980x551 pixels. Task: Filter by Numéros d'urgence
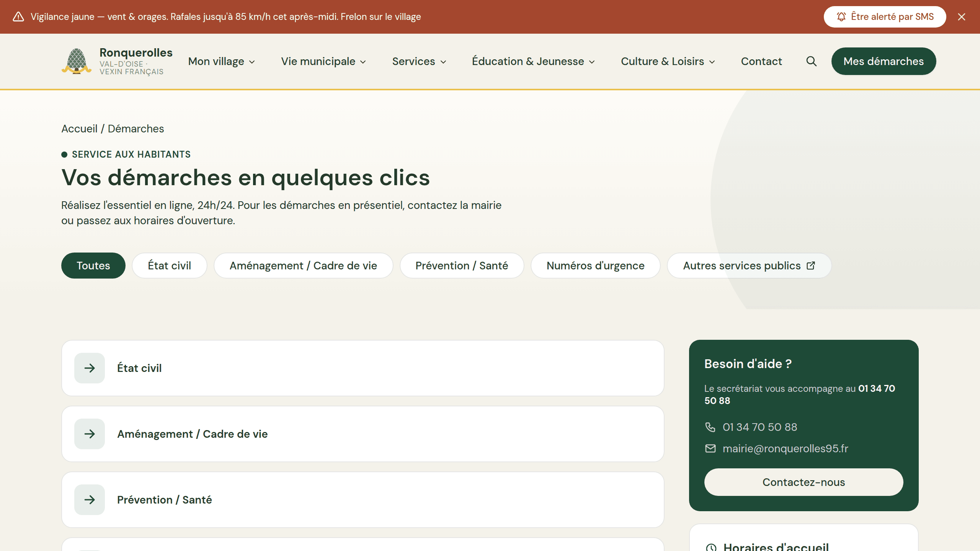596,266
